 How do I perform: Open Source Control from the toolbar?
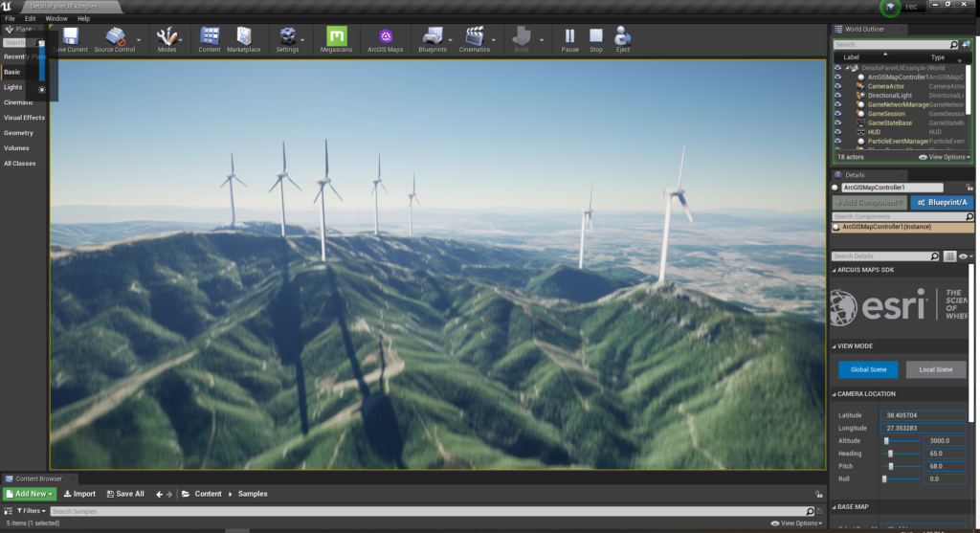coord(115,39)
